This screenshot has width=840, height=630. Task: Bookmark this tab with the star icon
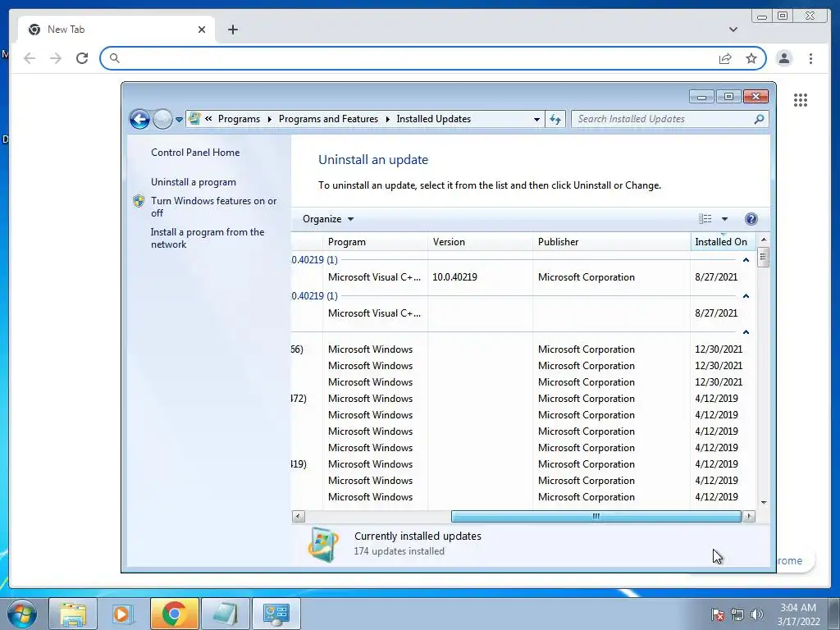751,58
